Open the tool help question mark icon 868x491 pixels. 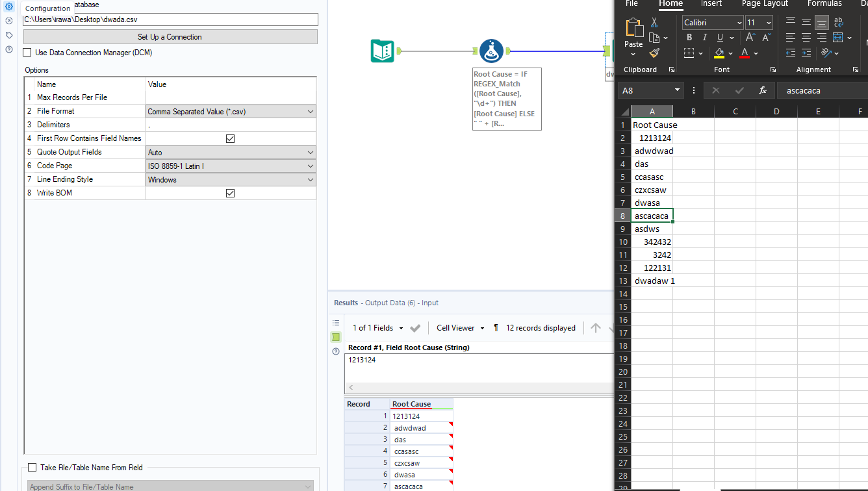point(8,50)
